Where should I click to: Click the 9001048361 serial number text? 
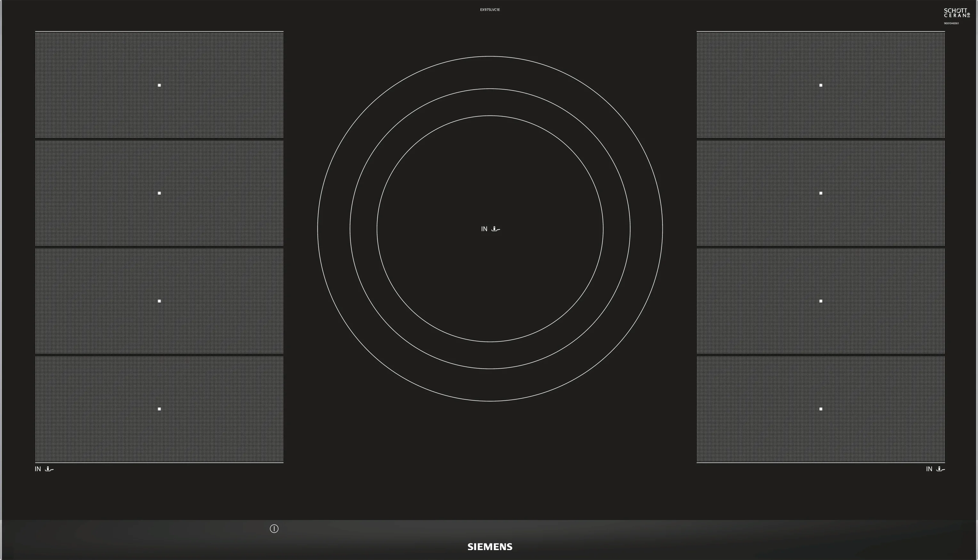point(951,23)
